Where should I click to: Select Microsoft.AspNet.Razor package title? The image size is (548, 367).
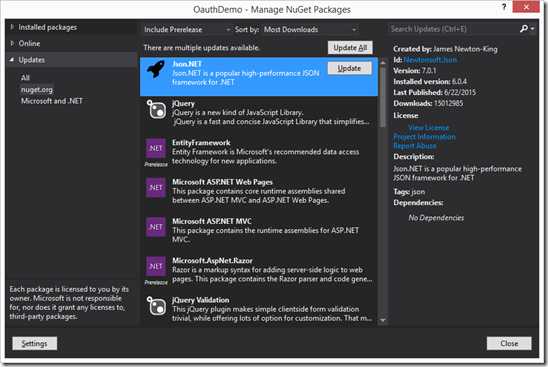212,260
